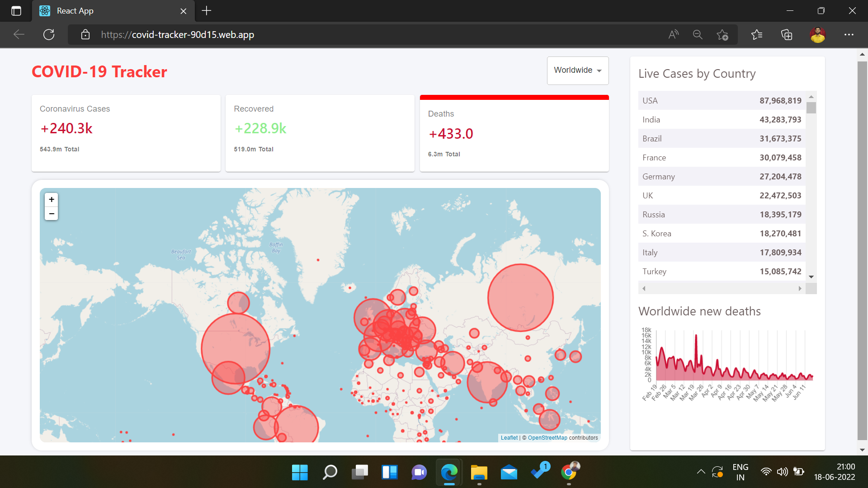This screenshot has width=868, height=488.
Task: Open the Favorites list
Action: [757, 34]
